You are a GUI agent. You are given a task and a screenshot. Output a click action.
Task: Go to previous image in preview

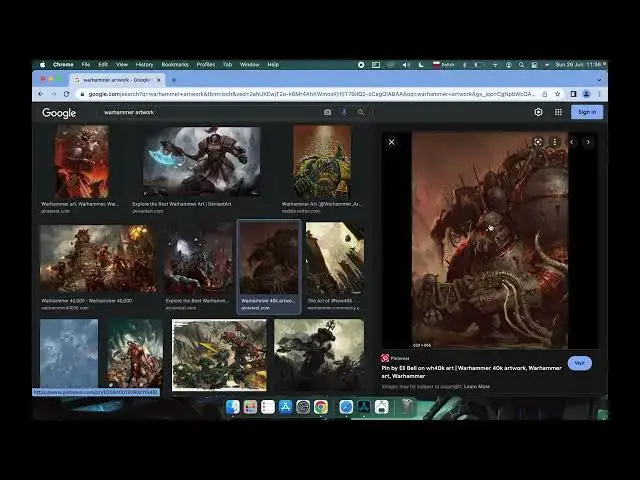(x=572, y=142)
